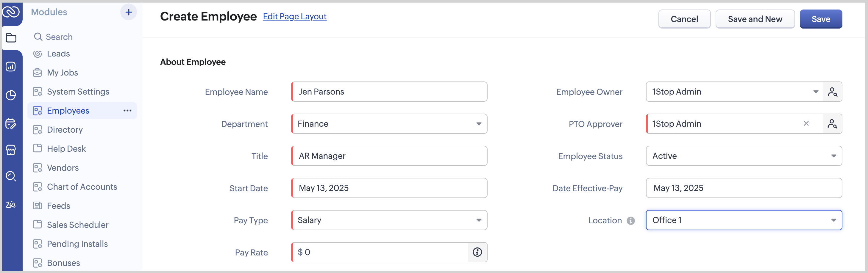This screenshot has height=273, width=868.
Task: Expand the Pay Type dropdown
Action: pos(478,220)
